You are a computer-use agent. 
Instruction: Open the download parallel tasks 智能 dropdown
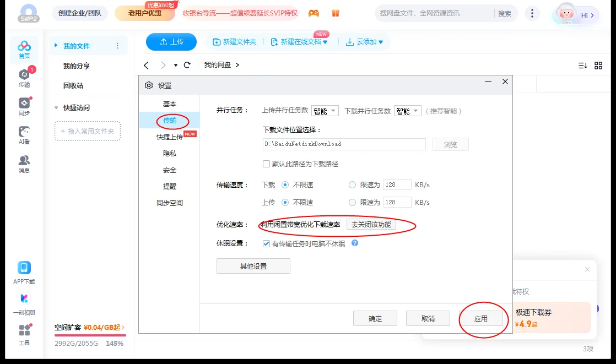point(407,110)
